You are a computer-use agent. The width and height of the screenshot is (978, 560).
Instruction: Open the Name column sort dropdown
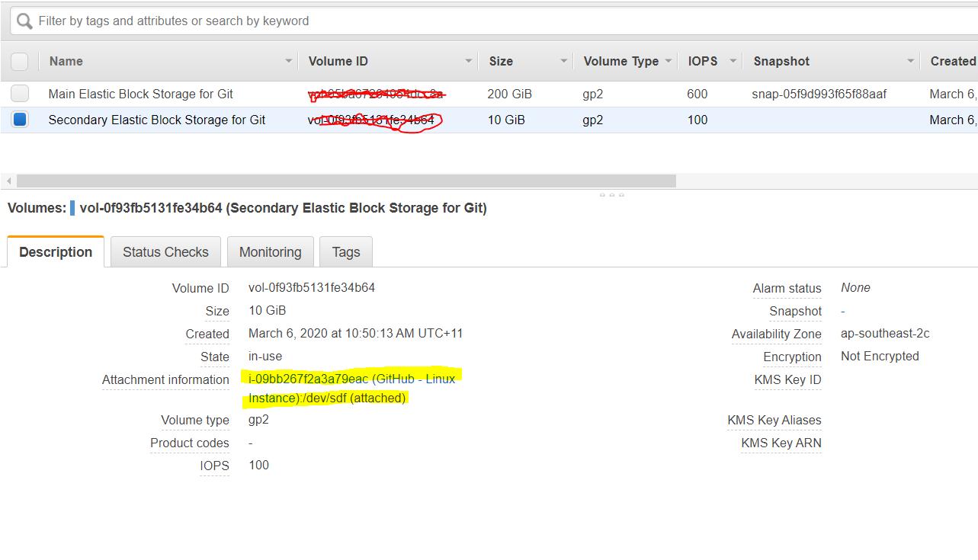[288, 60]
